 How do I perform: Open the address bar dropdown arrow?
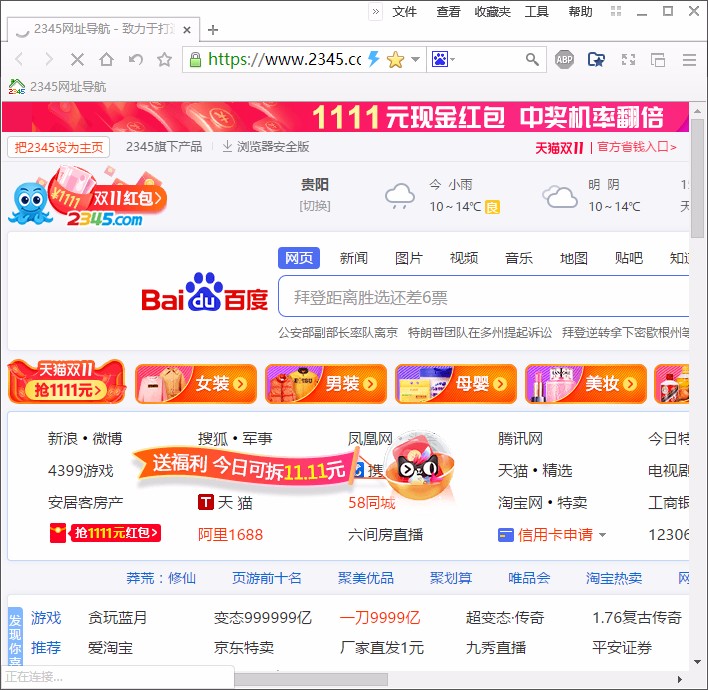point(415,59)
